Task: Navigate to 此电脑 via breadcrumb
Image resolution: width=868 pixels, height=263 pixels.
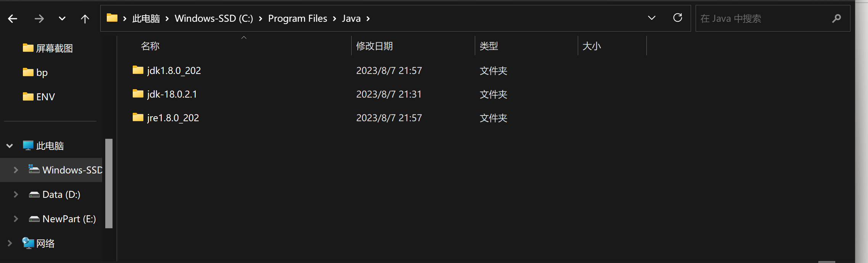Action: (146, 18)
